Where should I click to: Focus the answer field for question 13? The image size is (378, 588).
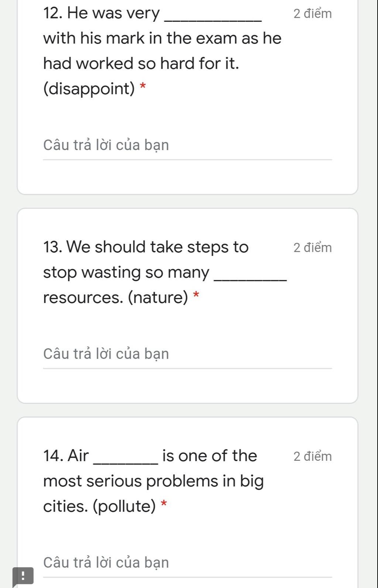pyautogui.click(x=188, y=354)
